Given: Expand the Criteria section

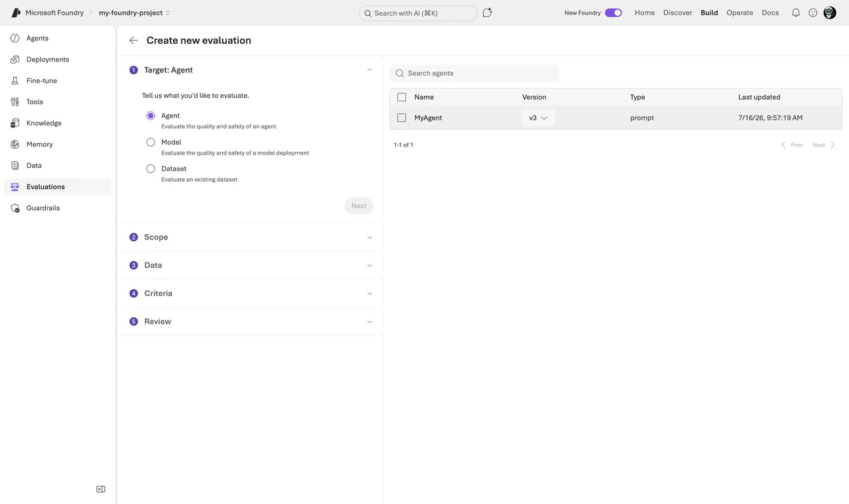Looking at the screenshot, I should [249, 293].
